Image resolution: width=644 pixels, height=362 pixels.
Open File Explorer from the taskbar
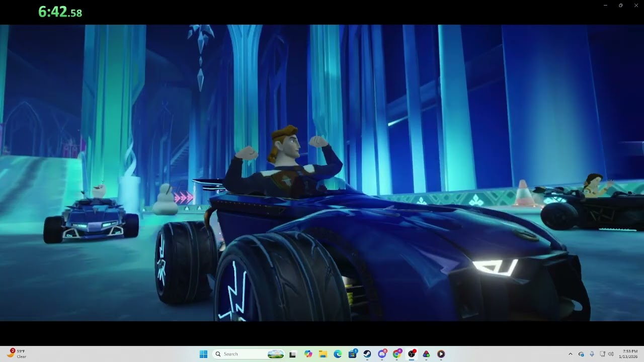(x=323, y=354)
